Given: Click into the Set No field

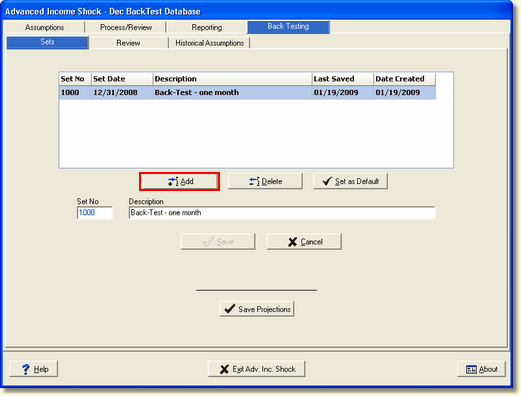Looking at the screenshot, I should click(95, 213).
